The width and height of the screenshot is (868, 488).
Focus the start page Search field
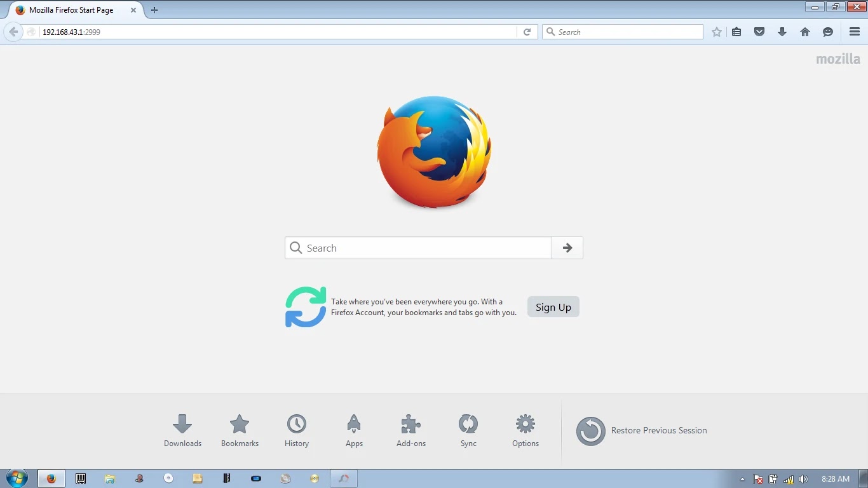[418, 248]
